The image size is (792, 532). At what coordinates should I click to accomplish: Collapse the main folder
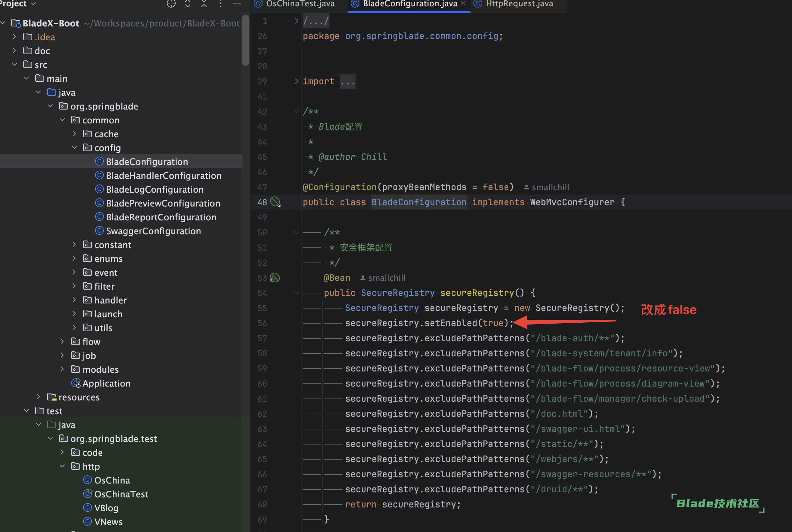26,78
